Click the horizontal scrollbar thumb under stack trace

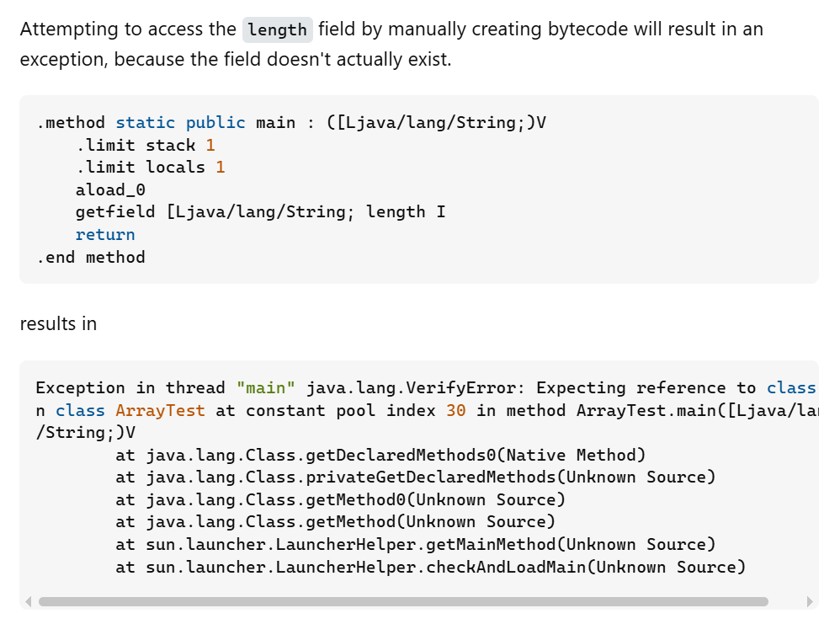403,601
